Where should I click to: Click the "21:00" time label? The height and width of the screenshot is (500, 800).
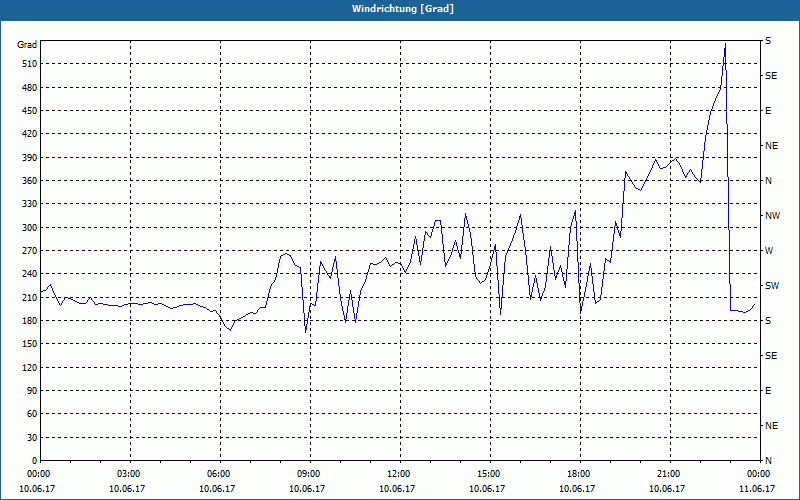668,474
